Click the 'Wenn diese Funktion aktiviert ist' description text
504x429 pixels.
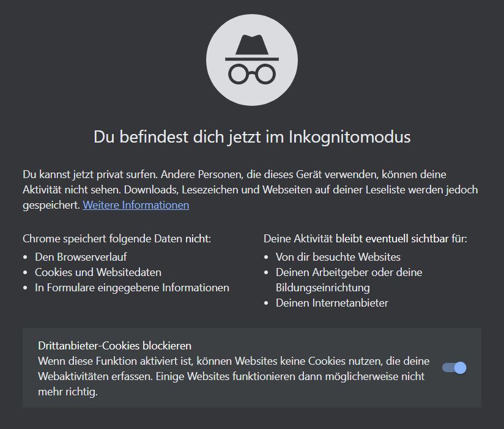pos(234,376)
